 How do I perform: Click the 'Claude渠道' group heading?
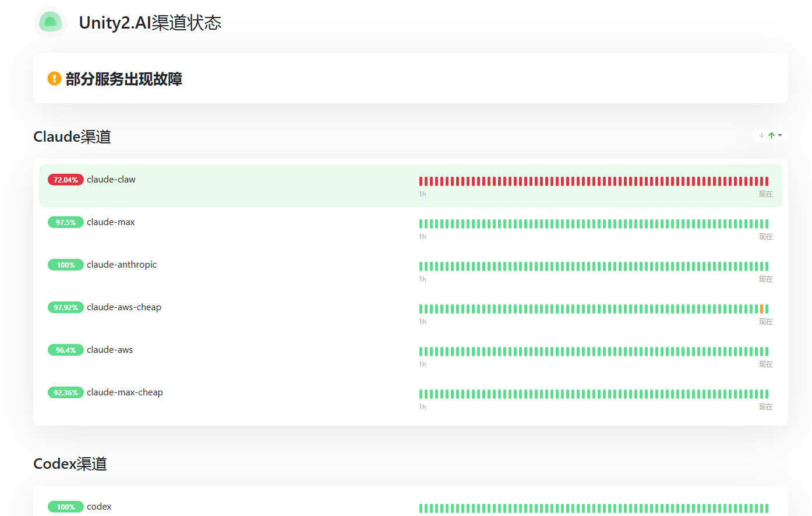point(72,136)
